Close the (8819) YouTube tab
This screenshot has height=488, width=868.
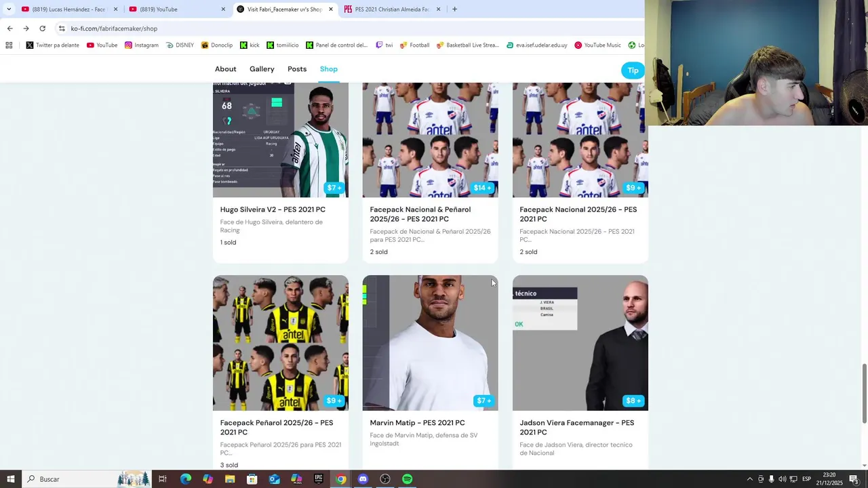(x=223, y=9)
